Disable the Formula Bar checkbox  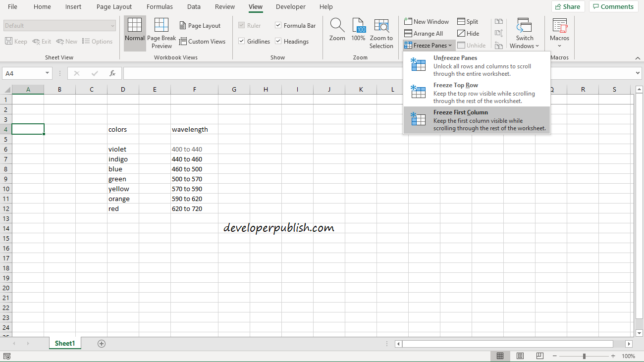278,25
